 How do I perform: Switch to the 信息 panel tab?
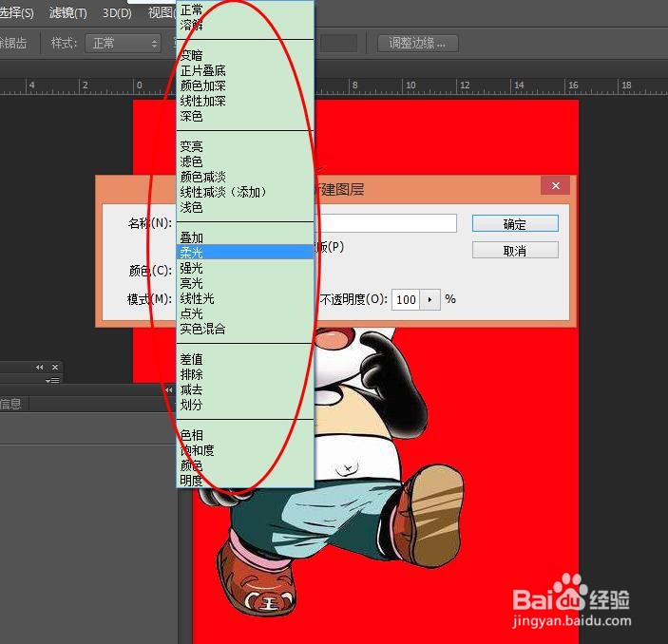10,404
